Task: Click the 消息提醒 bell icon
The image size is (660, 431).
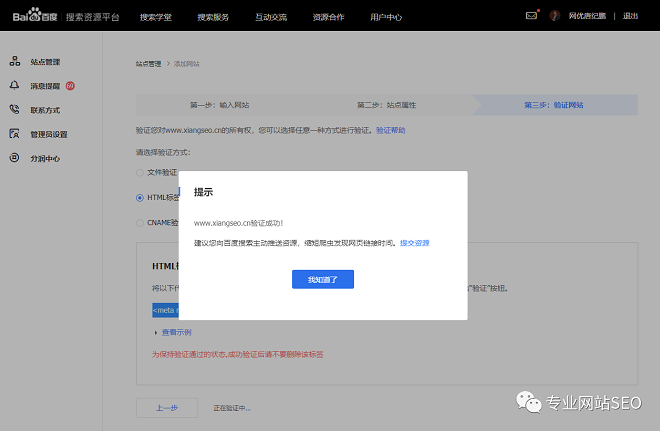Action: click(14, 85)
